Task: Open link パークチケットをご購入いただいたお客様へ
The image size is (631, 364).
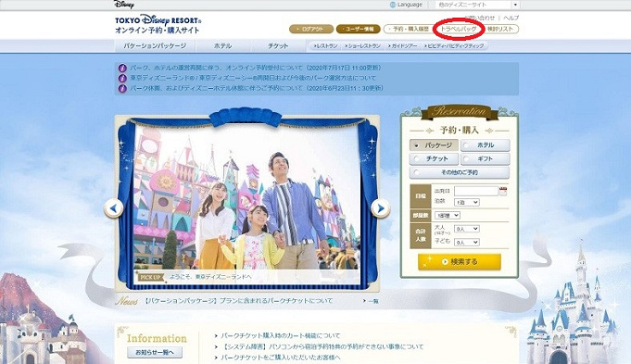Action: pyautogui.click(x=281, y=358)
